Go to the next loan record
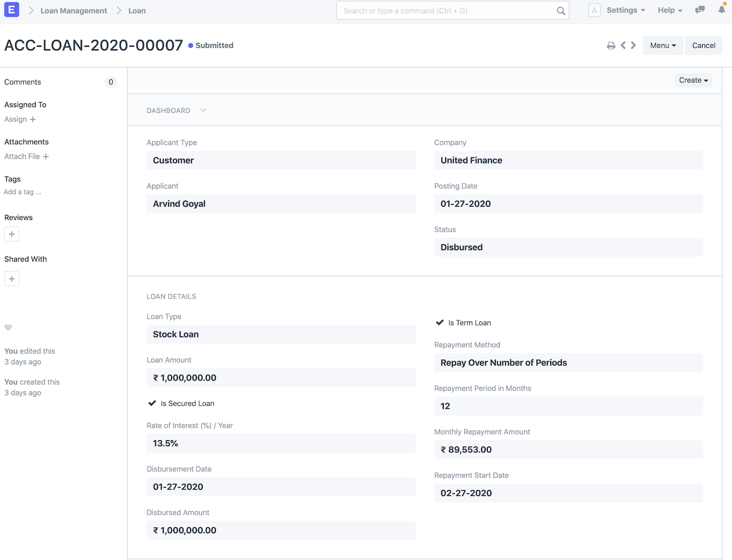This screenshot has width=732, height=560. pyautogui.click(x=633, y=45)
